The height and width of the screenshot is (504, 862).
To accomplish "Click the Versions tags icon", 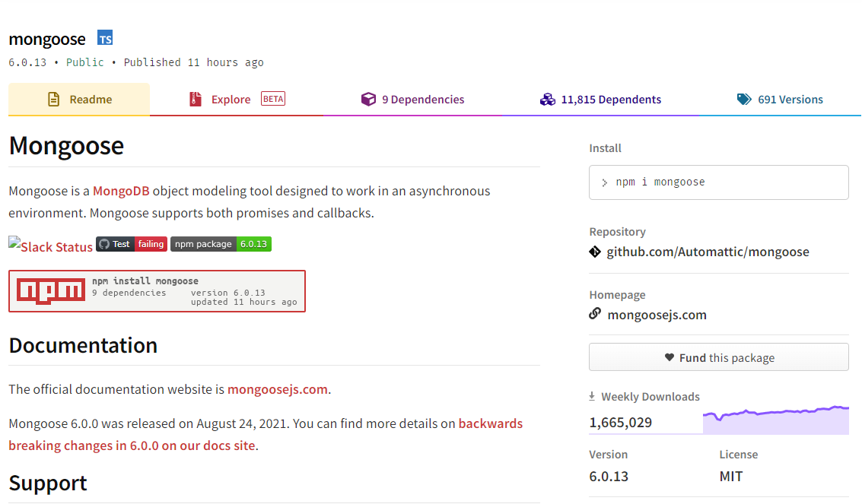I will pos(744,100).
